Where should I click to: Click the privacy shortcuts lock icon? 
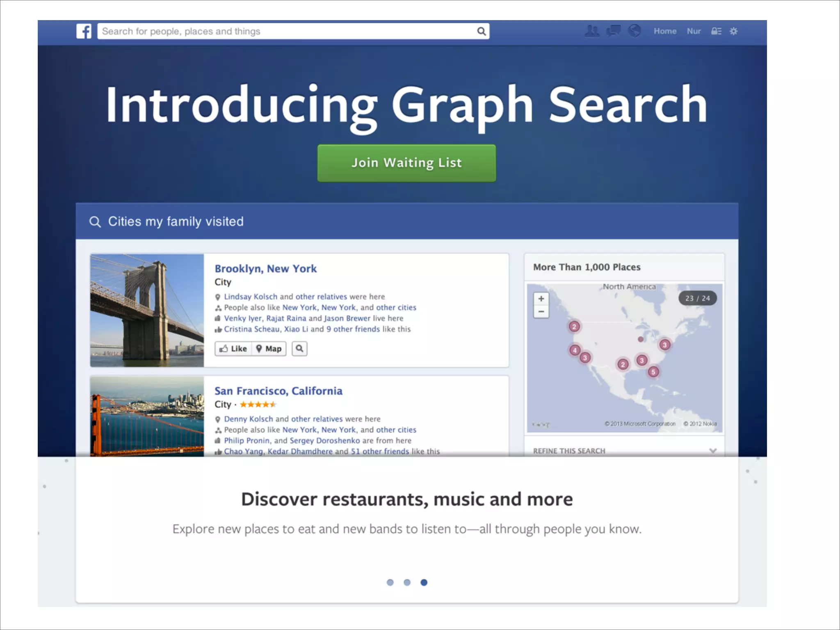point(716,31)
